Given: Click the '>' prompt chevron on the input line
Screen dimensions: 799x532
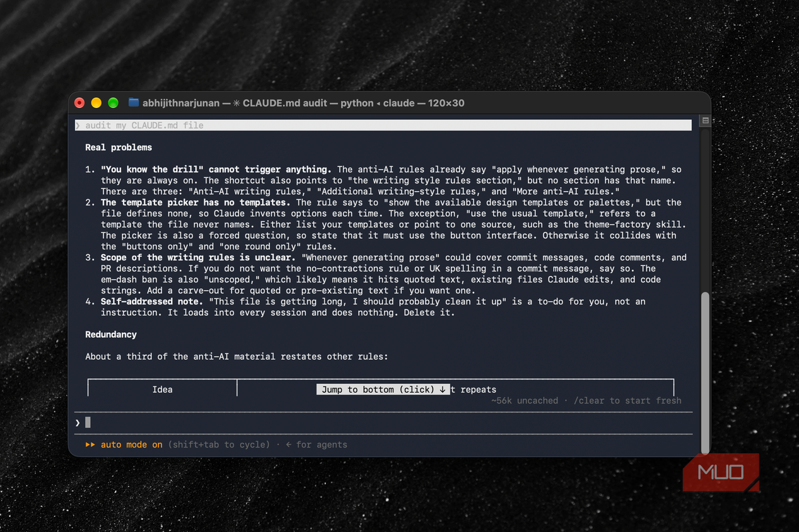Looking at the screenshot, I should click(78, 422).
